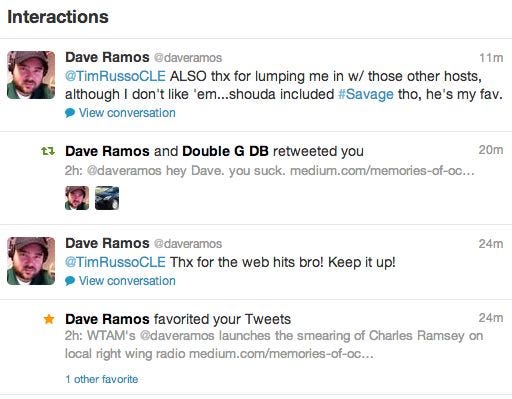The image size is (512, 399).
Task: Click speech bubble icon in 24m tweet
Action: [x=70, y=281]
